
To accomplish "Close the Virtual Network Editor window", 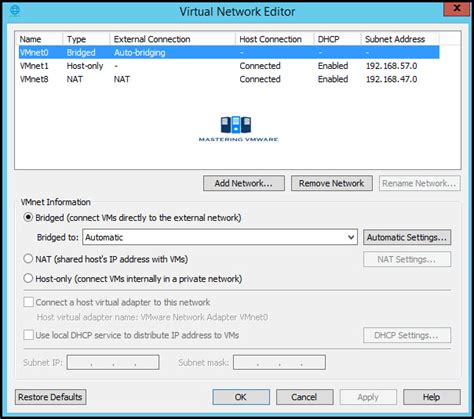I will (x=457, y=9).
